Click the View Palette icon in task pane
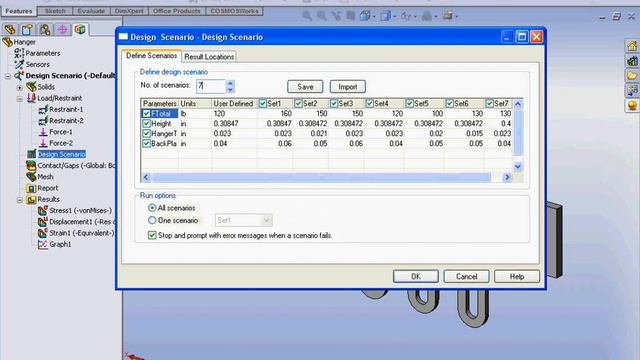Screen dimensions: 640x360 pyautogui.click(x=632, y=90)
